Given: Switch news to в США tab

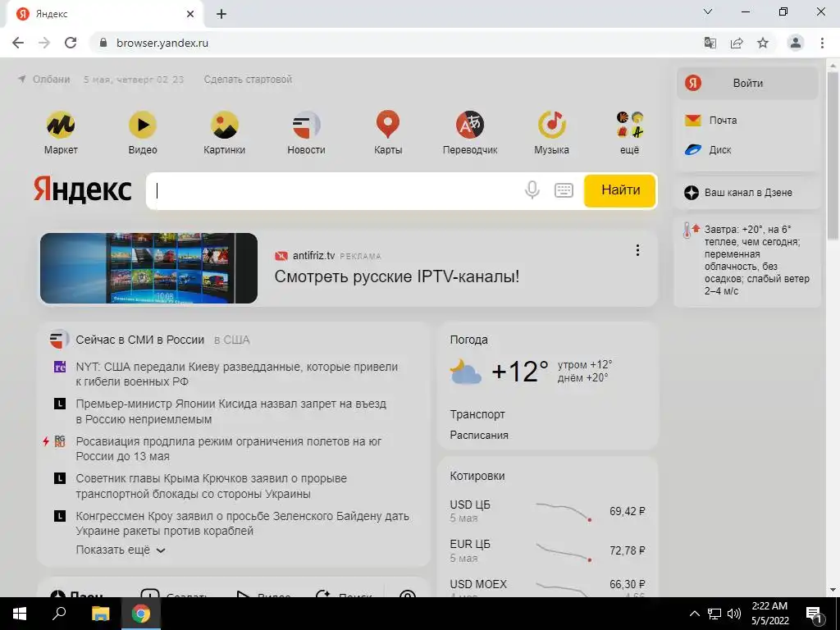Looking at the screenshot, I should coord(232,340).
